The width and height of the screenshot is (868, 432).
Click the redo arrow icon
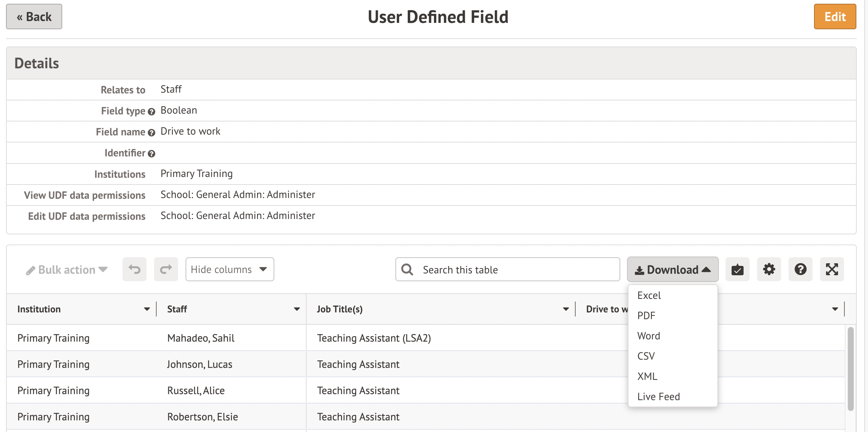pyautogui.click(x=166, y=269)
